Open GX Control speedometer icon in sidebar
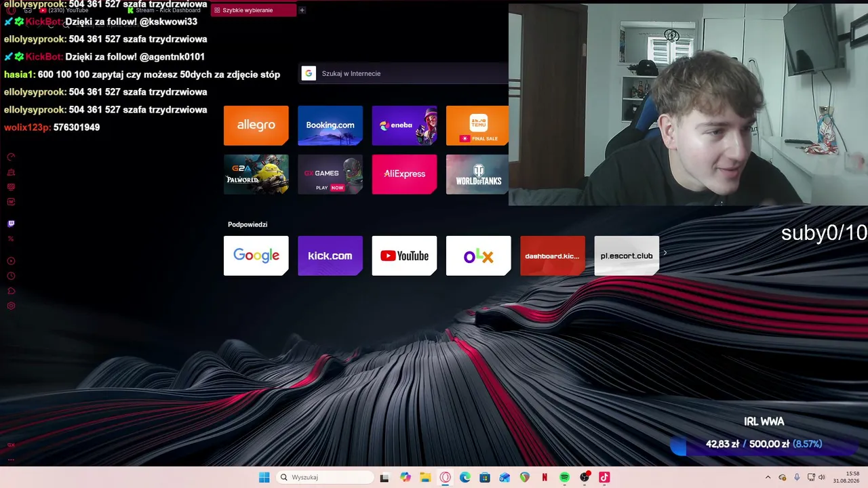 [11, 157]
